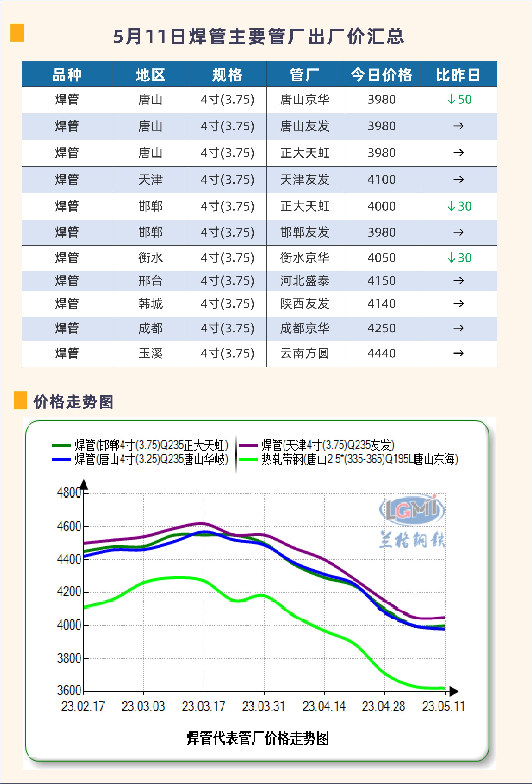Click the purple 天津友发 legend swatch
The height and width of the screenshot is (784, 532).
[248, 445]
